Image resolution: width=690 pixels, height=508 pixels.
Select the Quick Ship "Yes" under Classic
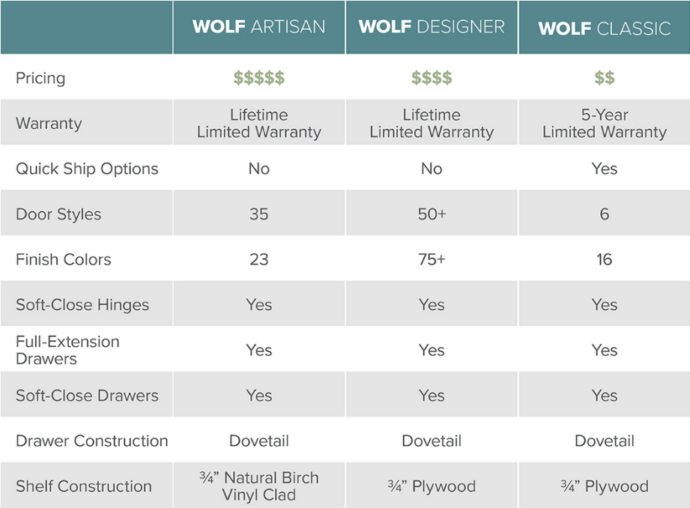pos(604,169)
